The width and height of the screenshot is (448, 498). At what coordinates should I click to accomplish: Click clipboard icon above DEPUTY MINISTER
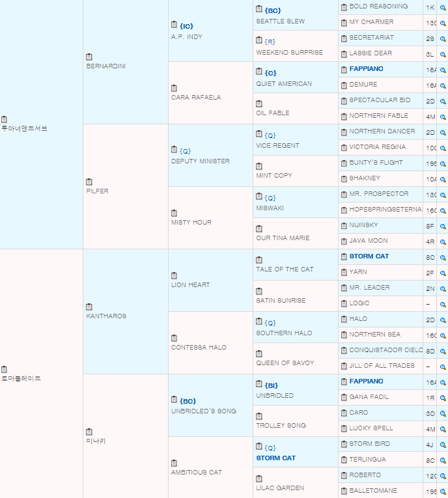tap(174, 149)
